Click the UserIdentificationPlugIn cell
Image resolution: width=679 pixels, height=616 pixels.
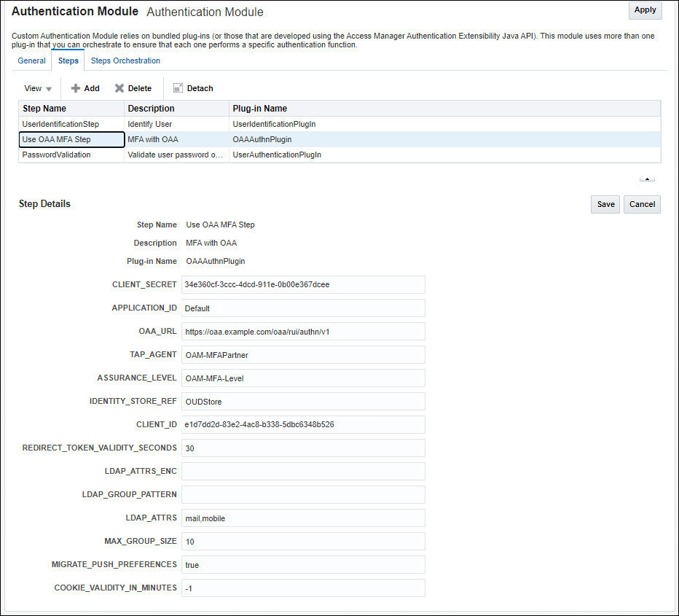tap(444, 124)
